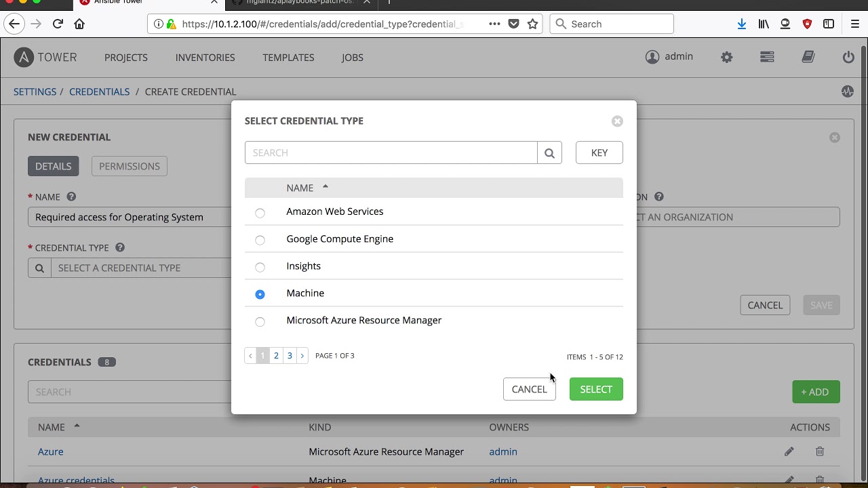
Task: Edit the Azure credential with pencil icon
Action: (789, 451)
